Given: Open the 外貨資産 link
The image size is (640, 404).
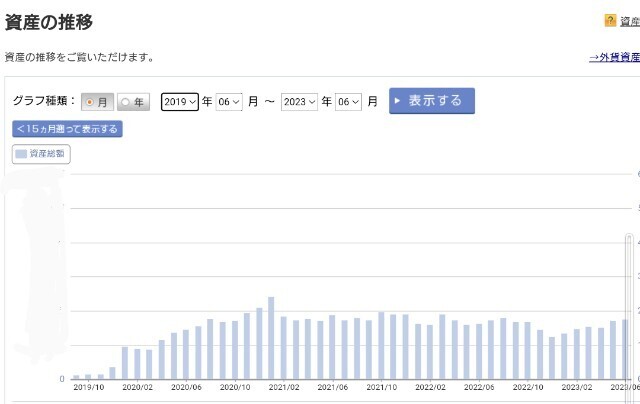Looking at the screenshot, I should point(614,58).
